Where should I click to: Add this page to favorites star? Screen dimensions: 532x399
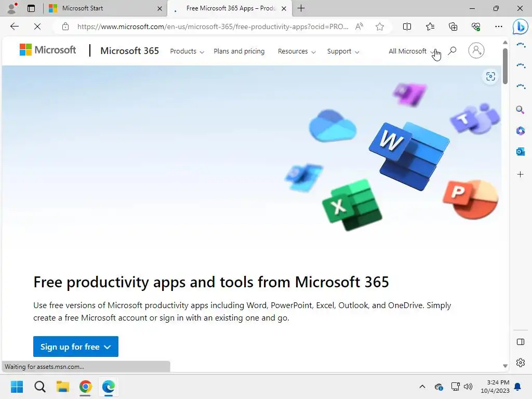click(x=380, y=26)
